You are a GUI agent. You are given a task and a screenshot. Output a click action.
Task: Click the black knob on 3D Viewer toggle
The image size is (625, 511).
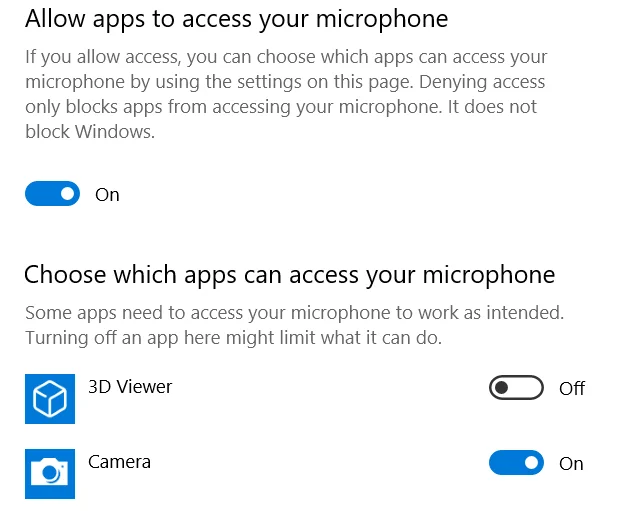502,388
